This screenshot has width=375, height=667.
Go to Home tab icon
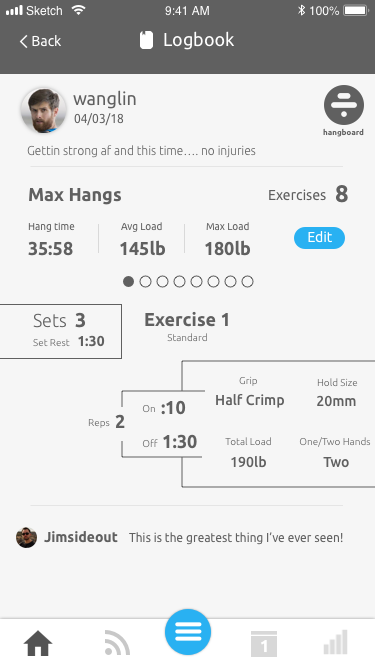[38, 643]
